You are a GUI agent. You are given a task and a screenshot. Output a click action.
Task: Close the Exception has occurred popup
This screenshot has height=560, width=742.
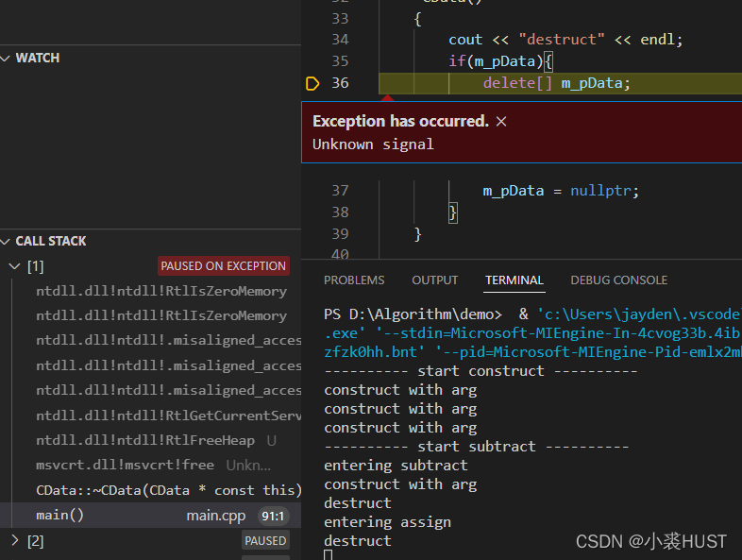(501, 121)
